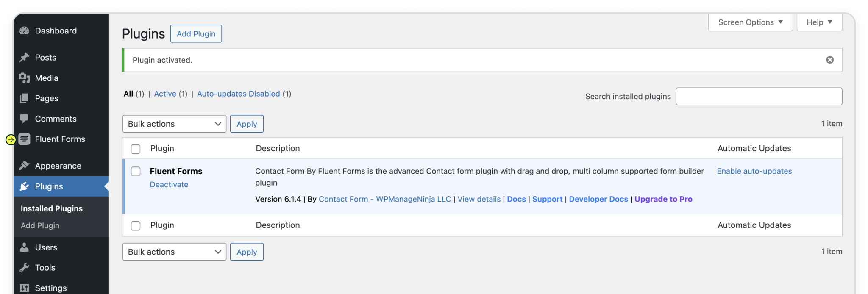This screenshot has height=294, width=868.
Task: Open the top Bulk actions dropdown
Action: coord(174,124)
